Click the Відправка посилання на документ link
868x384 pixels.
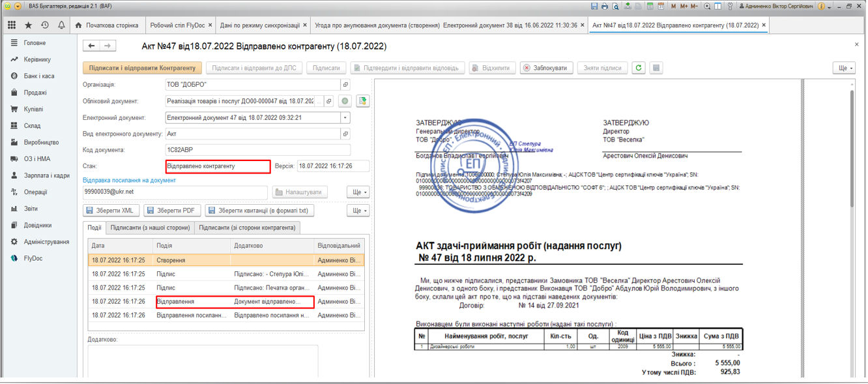tap(129, 180)
